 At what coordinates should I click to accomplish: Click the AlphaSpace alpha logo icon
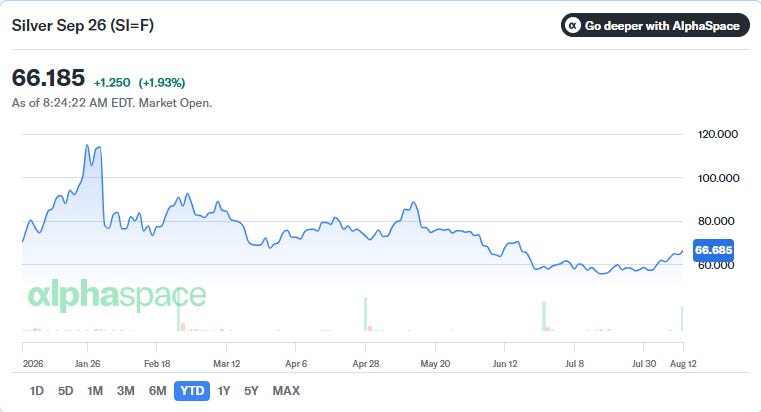pyautogui.click(x=573, y=25)
